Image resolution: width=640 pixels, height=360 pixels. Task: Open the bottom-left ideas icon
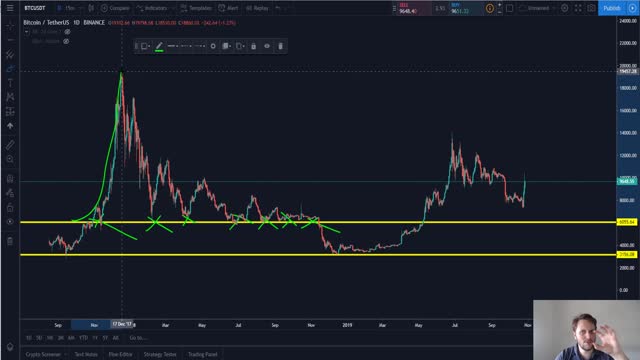pyautogui.click(x=10, y=347)
